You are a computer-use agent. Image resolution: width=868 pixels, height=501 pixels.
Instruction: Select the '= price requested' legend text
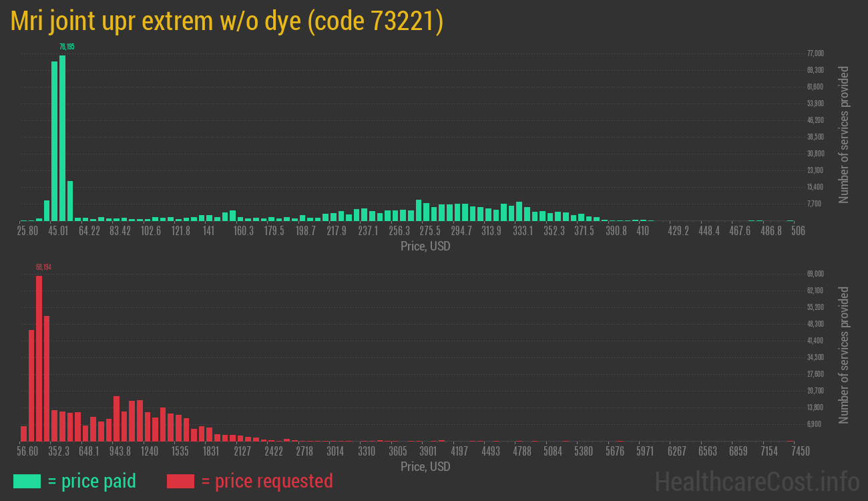(x=266, y=481)
